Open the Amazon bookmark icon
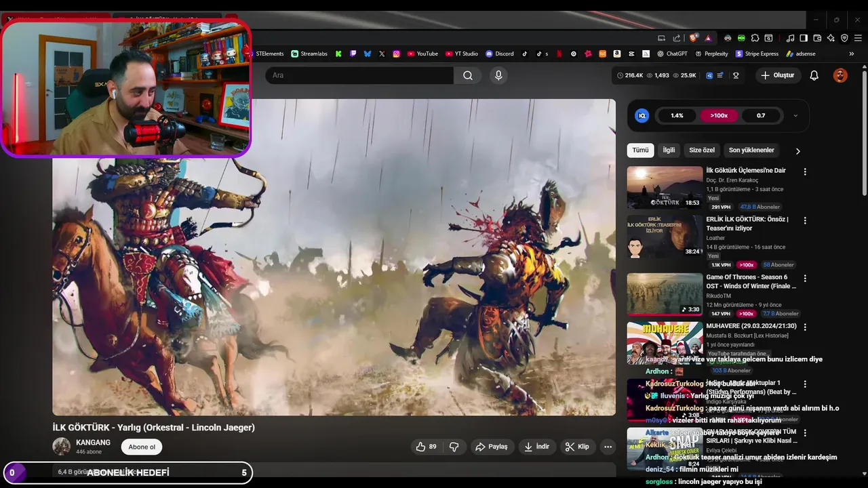This screenshot has height=488, width=868. (616, 54)
